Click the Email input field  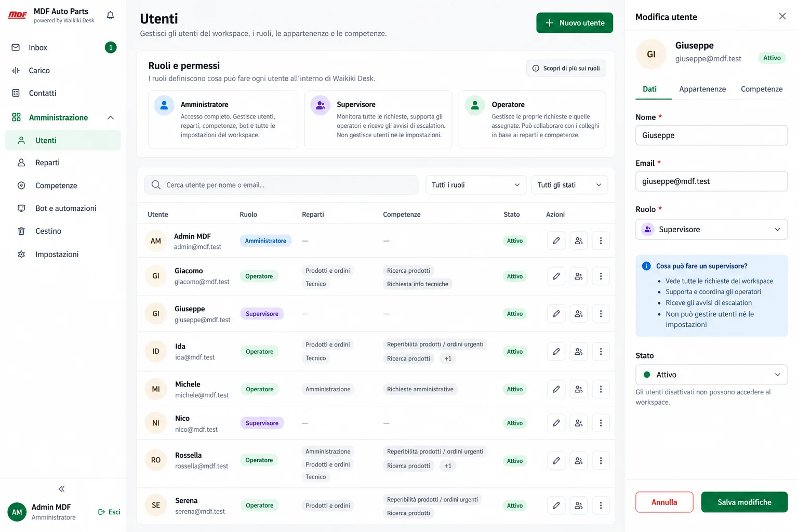pos(711,181)
